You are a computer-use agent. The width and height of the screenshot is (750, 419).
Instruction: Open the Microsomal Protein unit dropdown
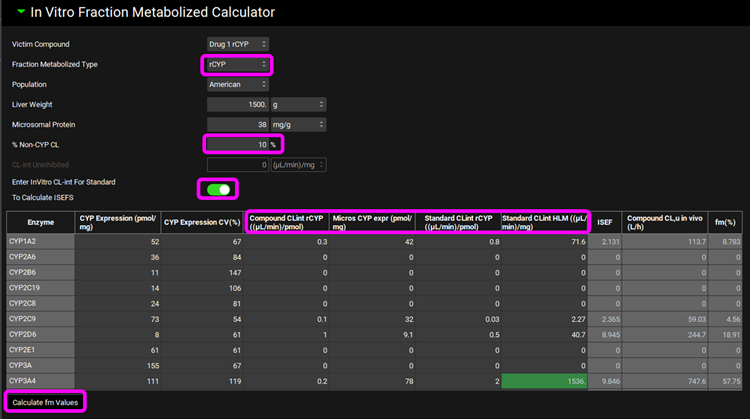298,124
